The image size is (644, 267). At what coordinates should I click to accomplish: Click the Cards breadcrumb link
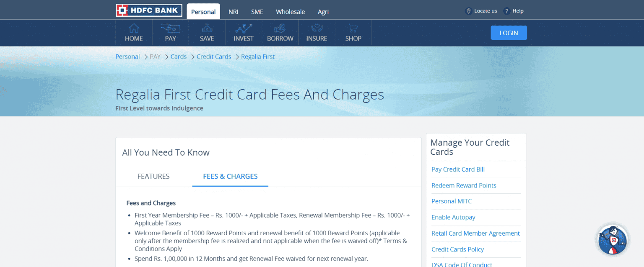(179, 56)
